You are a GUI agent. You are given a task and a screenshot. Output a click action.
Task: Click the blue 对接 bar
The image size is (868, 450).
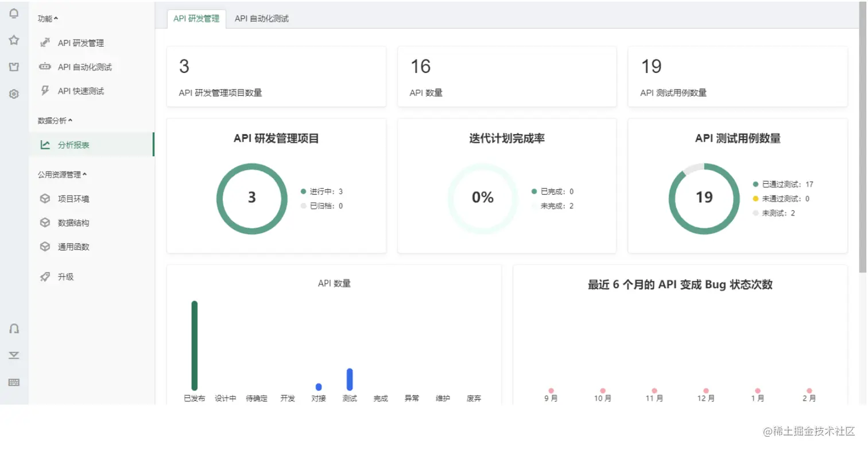[x=319, y=387]
